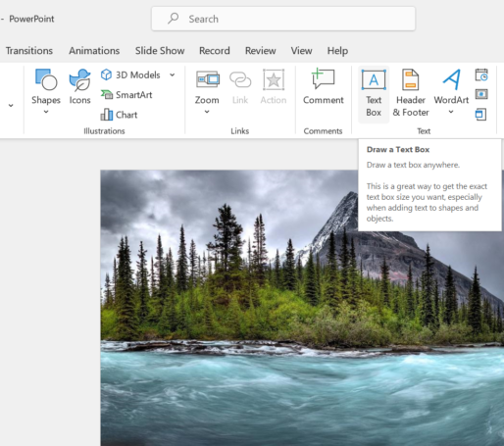Click the Text Box tool
This screenshot has width=504, height=446.
click(374, 93)
